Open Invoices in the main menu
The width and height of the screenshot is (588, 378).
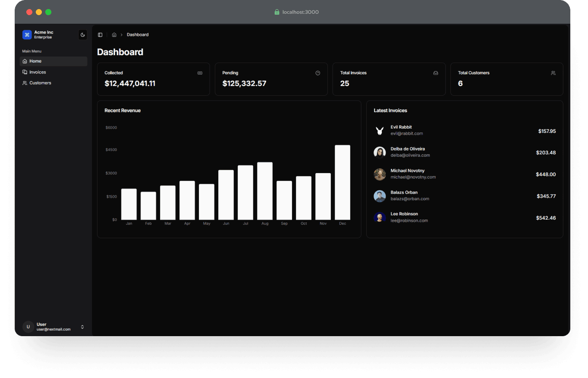[53, 72]
